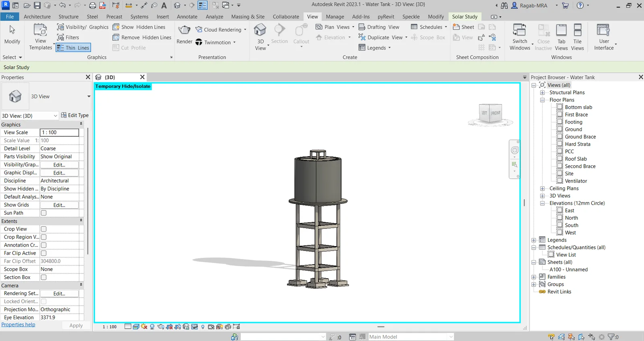644x341 pixels.
Task: Enable the Section Box checkbox
Action: [x=43, y=277]
